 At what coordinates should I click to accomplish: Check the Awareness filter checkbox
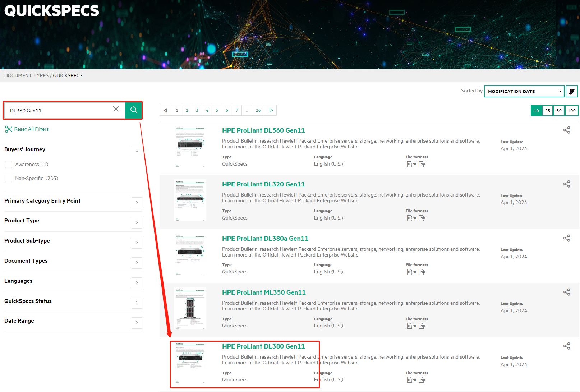point(9,165)
